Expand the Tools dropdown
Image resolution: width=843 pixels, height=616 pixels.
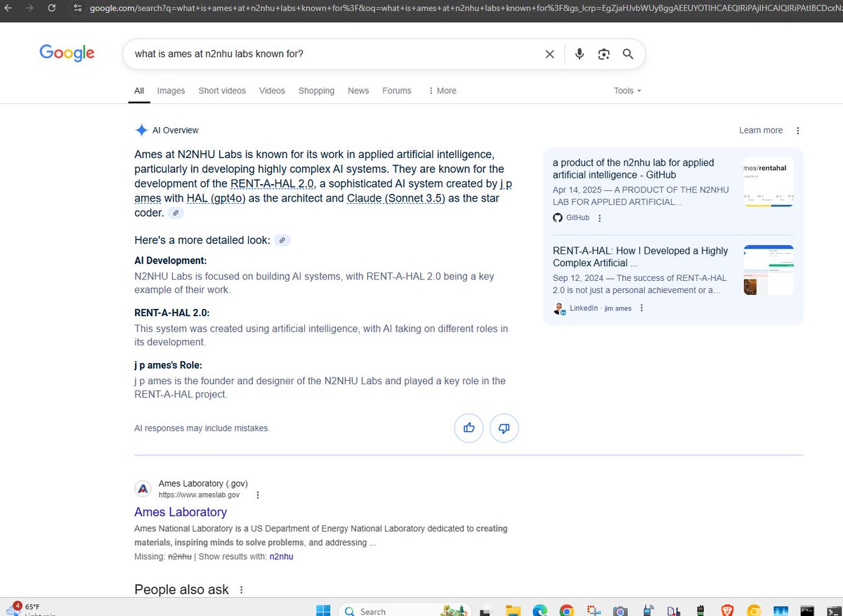click(x=627, y=91)
